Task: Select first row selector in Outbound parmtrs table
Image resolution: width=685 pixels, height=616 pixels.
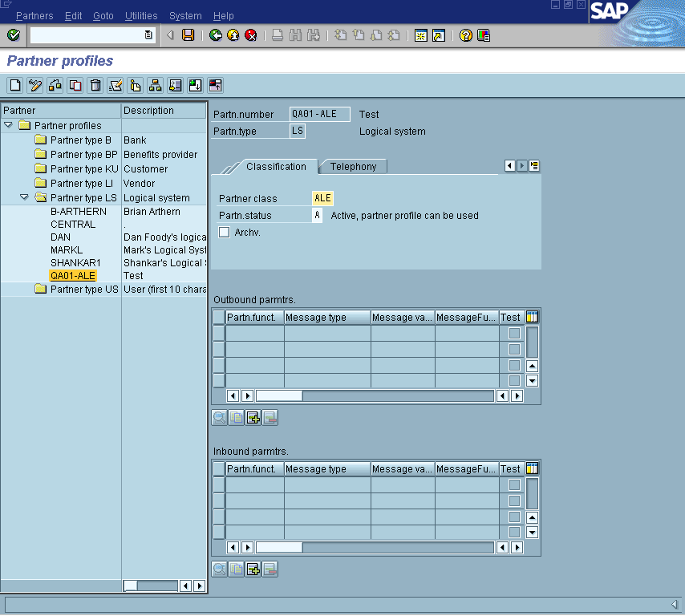Action: [x=219, y=333]
